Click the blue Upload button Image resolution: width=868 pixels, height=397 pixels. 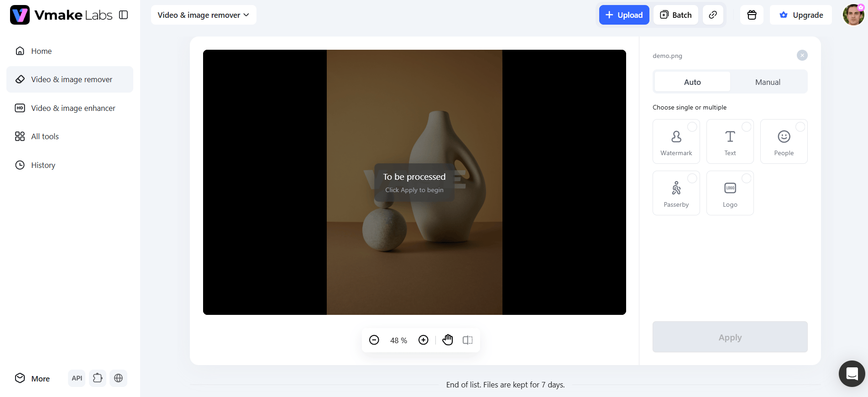click(624, 15)
